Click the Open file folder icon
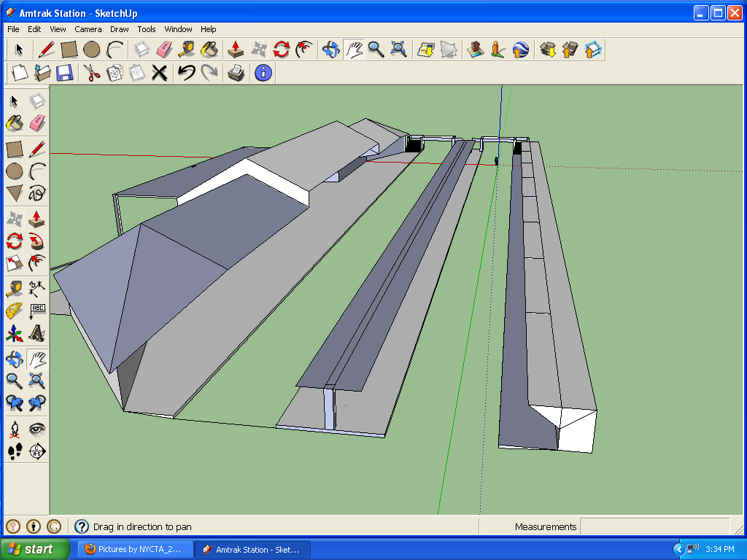This screenshot has width=747, height=560. point(42,73)
